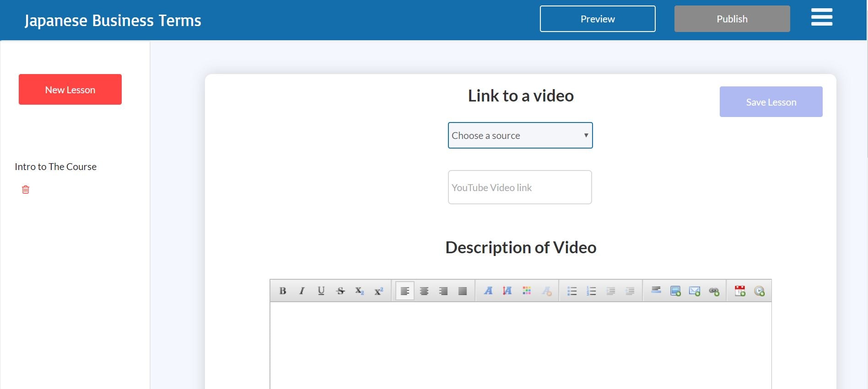This screenshot has height=389, width=868.
Task: Toggle bold formatting in the editor toolbar
Action: point(283,291)
